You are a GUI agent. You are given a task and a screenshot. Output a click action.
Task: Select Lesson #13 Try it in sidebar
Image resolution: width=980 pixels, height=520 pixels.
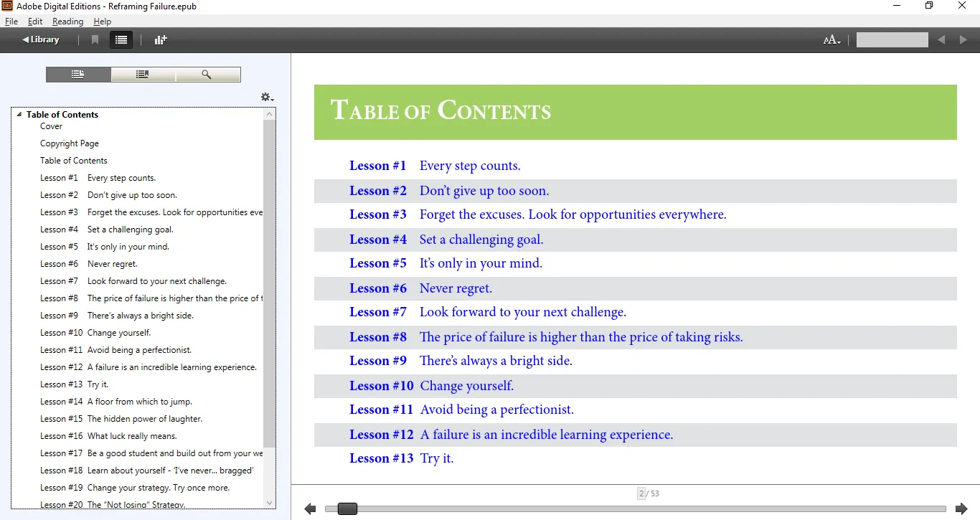[74, 384]
